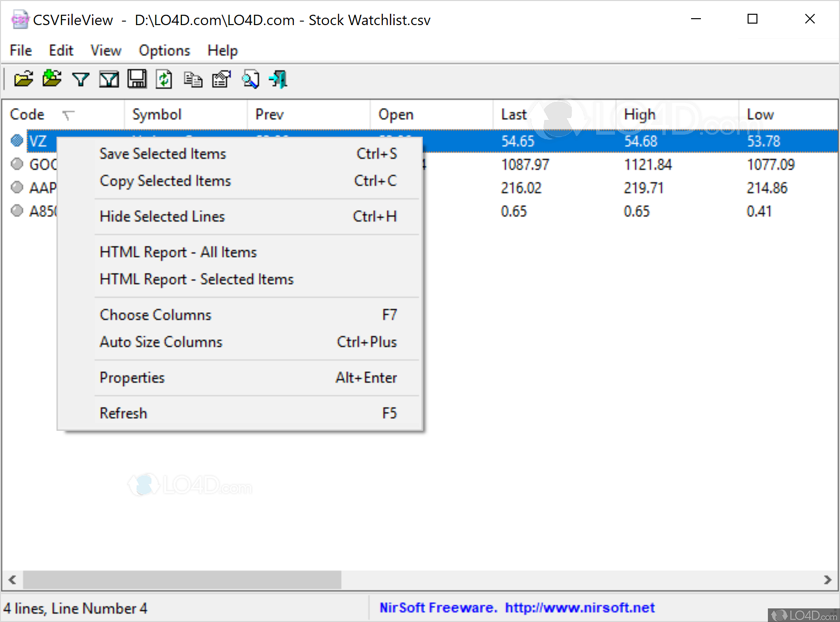Click the Save floppy disk icon

tap(137, 79)
